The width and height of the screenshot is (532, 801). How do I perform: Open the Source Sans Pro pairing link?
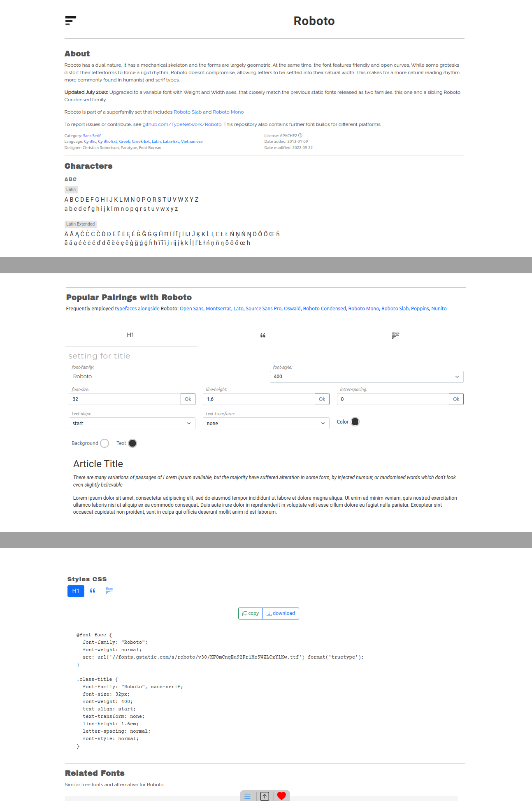coord(264,309)
